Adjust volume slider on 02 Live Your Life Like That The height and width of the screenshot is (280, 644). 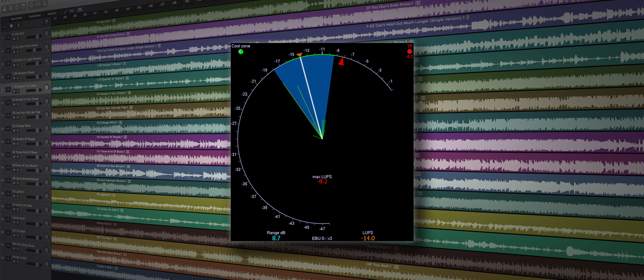point(34,117)
